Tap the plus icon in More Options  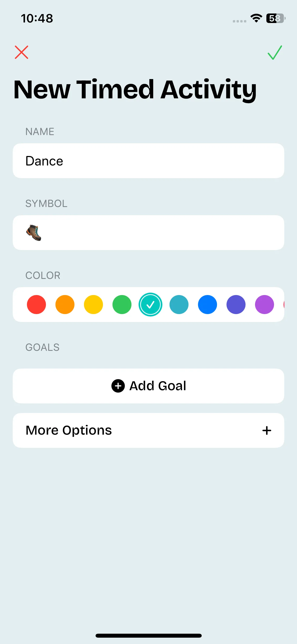[267, 430]
